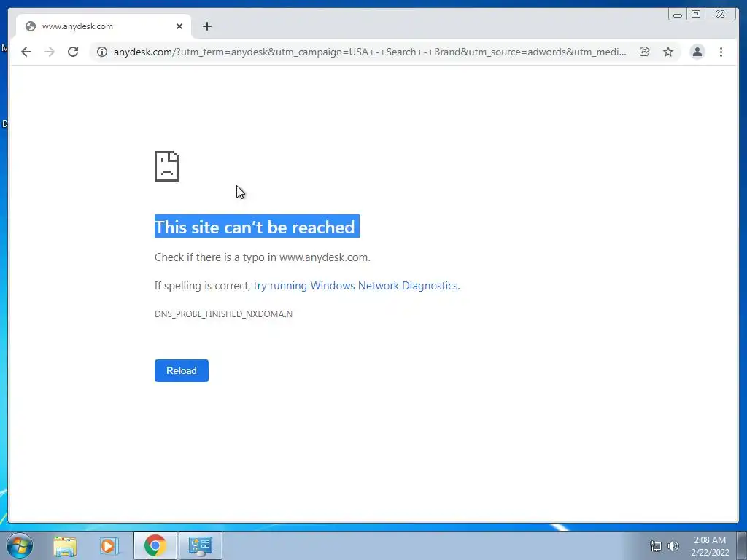Click the Chrome taskbar icon
The image size is (747, 560).
tap(155, 545)
